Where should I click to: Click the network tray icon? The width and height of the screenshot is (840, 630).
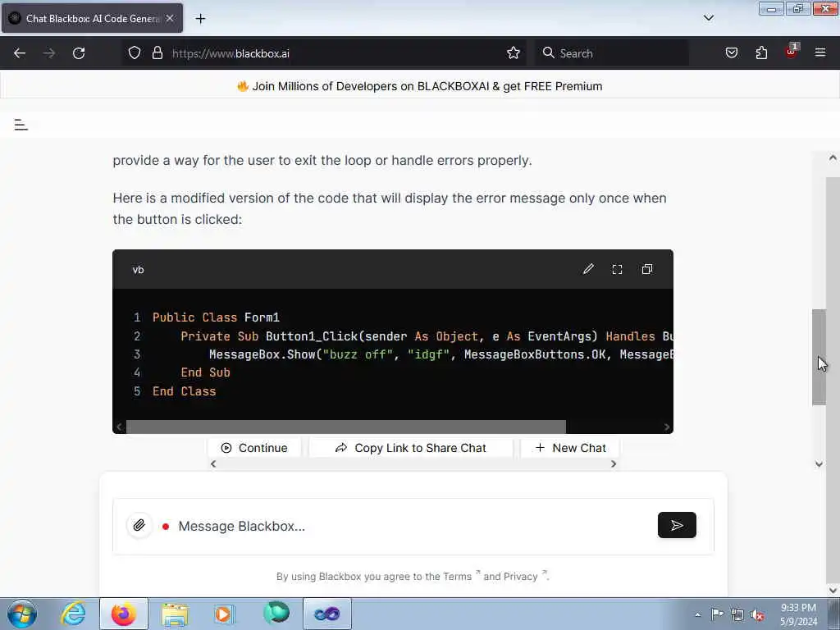pos(737,615)
